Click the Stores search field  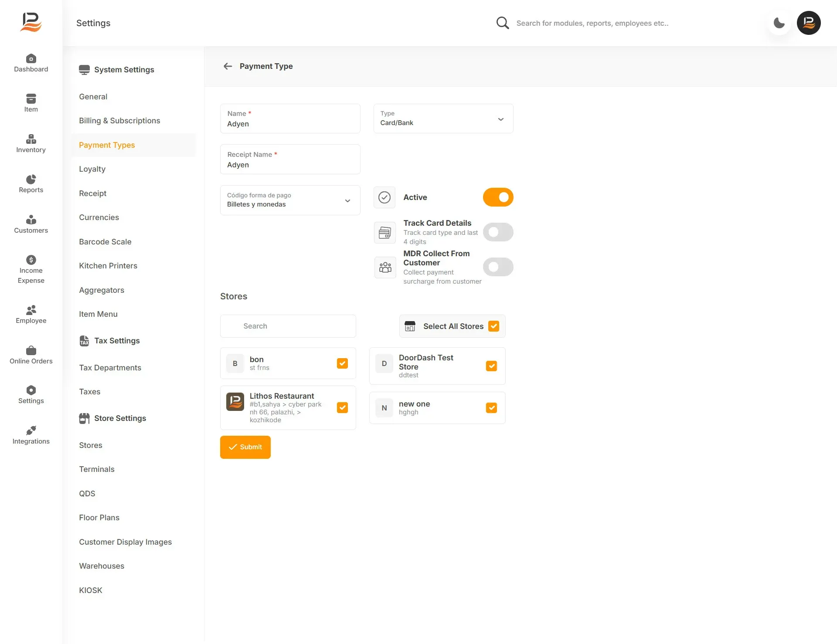pos(288,326)
